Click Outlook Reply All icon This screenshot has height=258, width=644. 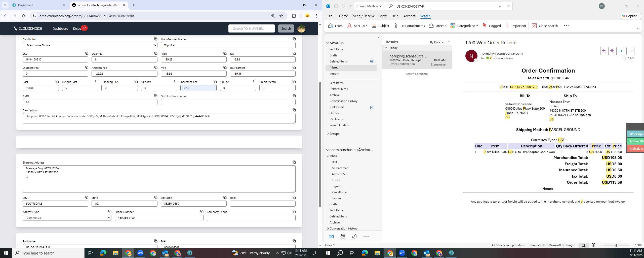point(612,51)
